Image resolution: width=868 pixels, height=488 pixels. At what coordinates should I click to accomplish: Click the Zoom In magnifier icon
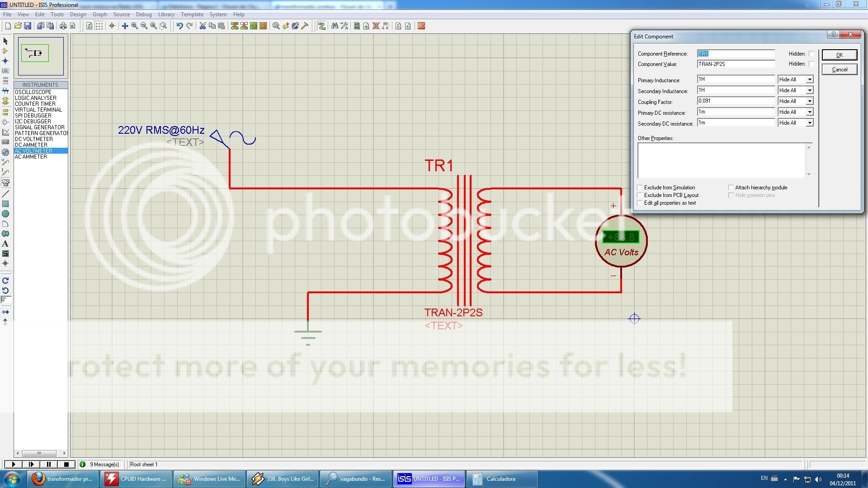134,26
